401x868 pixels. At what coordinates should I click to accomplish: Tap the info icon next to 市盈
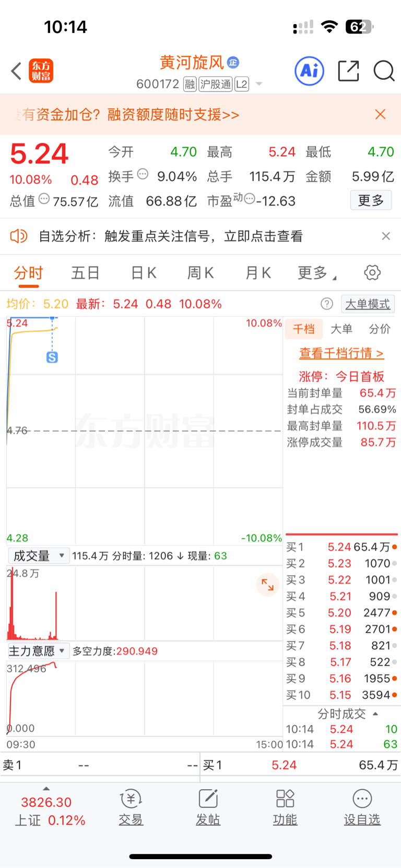click(250, 198)
